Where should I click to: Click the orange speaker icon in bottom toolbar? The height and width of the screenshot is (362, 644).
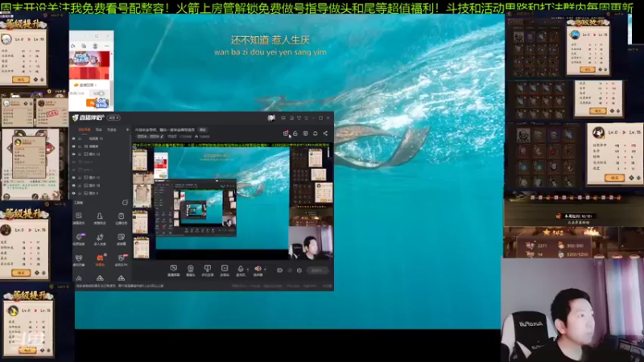coord(258,269)
